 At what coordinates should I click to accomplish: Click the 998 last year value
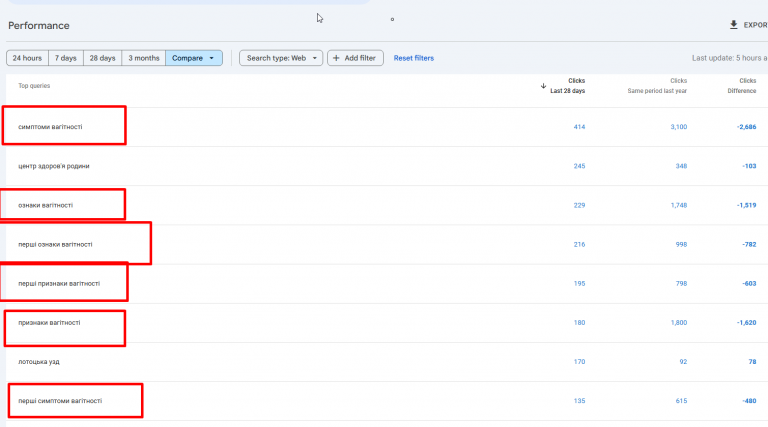pos(681,244)
